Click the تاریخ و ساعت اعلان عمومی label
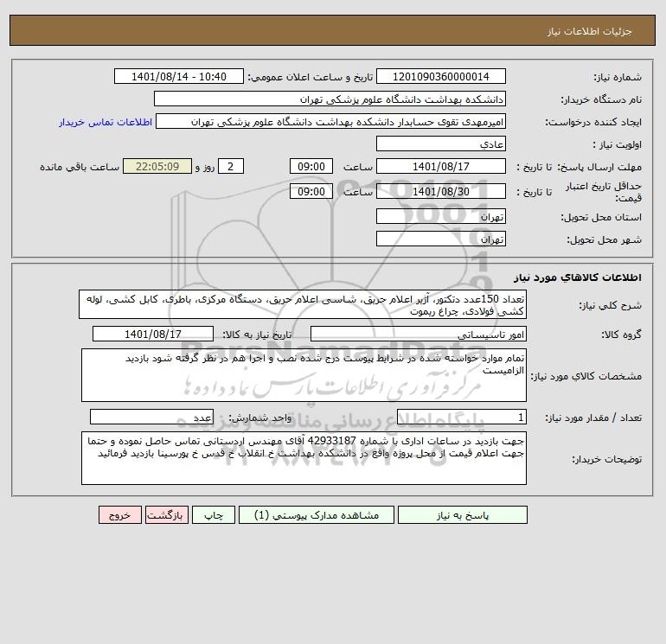This screenshot has width=666, height=644. tap(310, 77)
